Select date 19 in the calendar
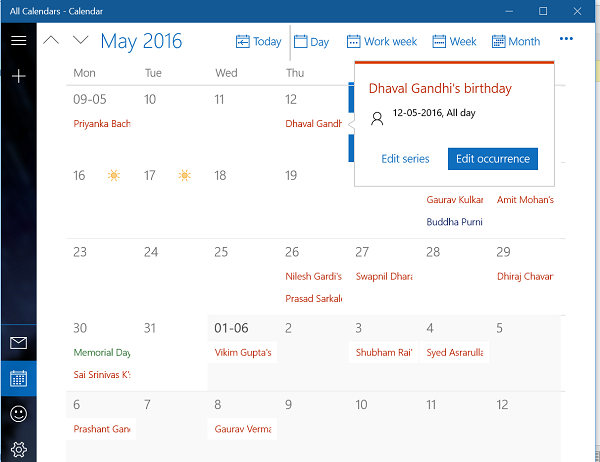Screen dimensions: 600x462 point(291,175)
